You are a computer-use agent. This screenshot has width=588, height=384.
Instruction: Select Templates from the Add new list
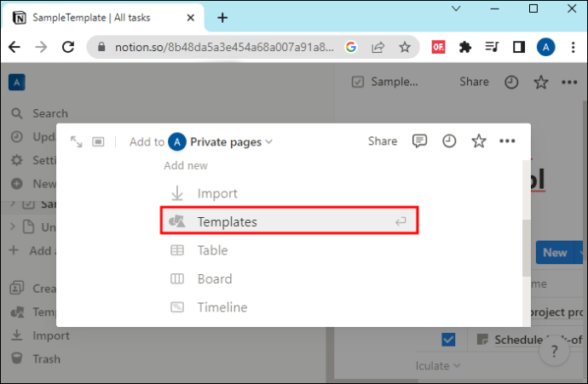click(x=289, y=221)
